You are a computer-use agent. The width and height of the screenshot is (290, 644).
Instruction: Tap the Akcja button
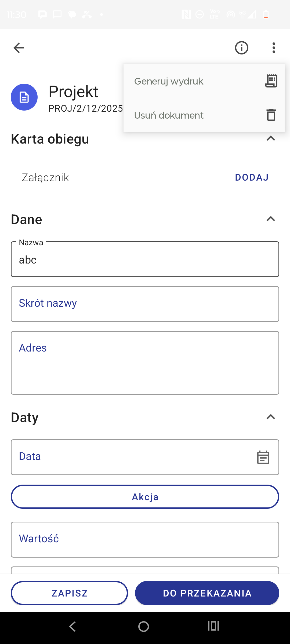[145, 497]
